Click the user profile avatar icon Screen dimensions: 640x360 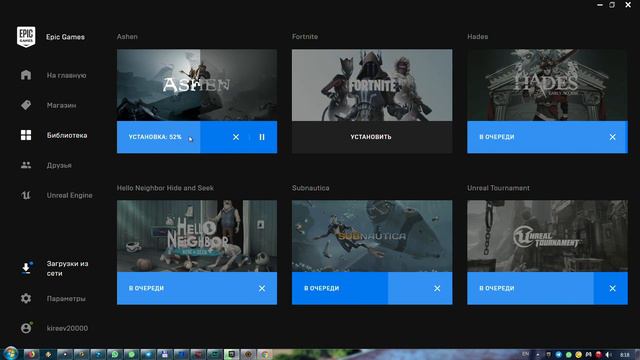(x=26, y=328)
